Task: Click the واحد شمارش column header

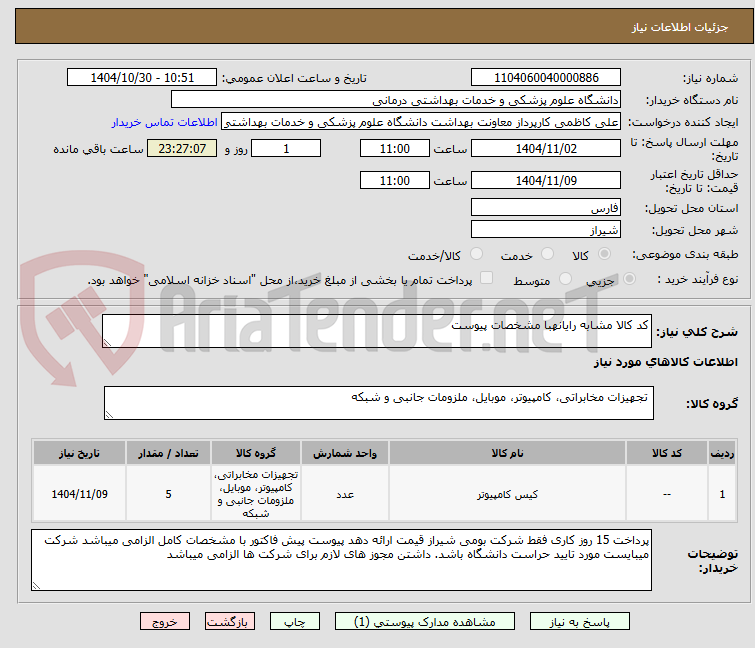Action: (345, 453)
